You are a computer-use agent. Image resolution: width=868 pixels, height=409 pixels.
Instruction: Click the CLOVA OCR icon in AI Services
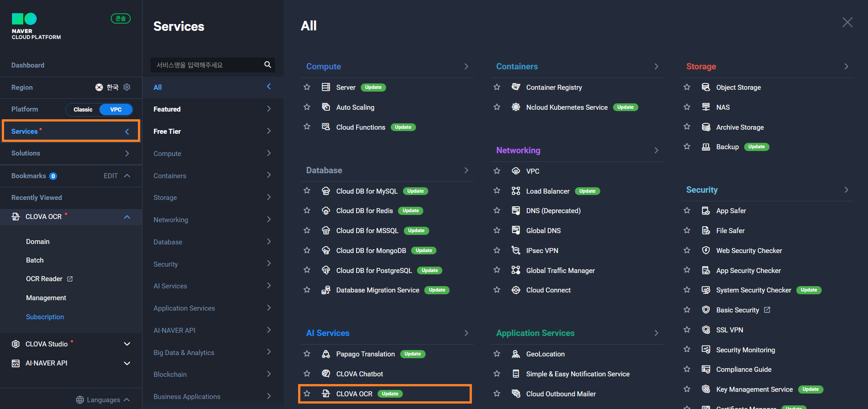click(326, 394)
